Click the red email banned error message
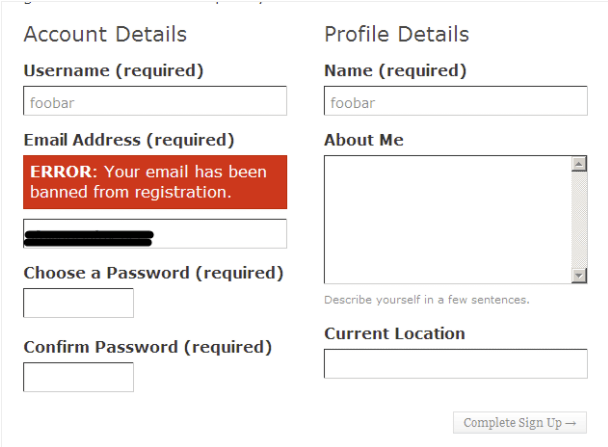 point(155,182)
